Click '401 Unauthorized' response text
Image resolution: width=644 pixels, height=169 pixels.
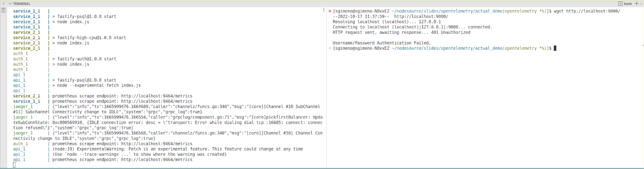[x=450, y=32]
